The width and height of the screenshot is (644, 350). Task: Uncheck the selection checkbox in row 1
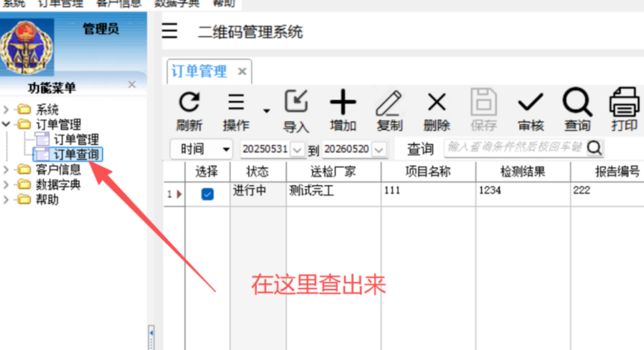208,194
